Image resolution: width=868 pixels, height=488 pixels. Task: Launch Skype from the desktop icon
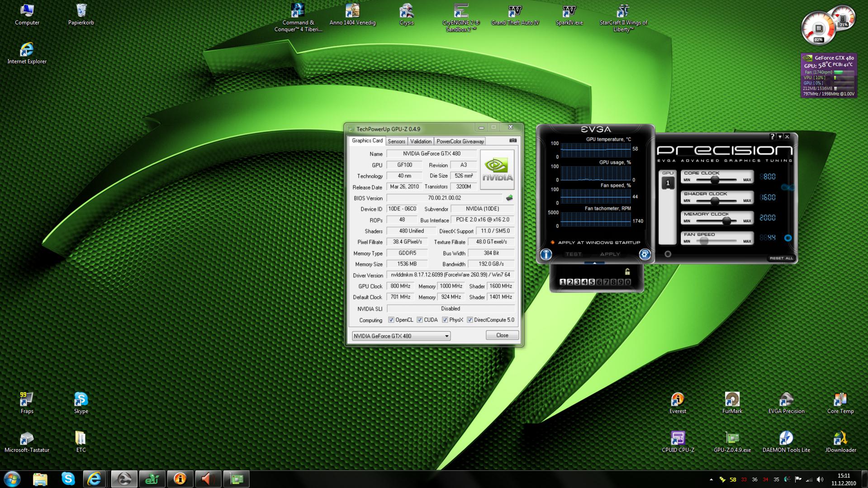[x=81, y=403]
